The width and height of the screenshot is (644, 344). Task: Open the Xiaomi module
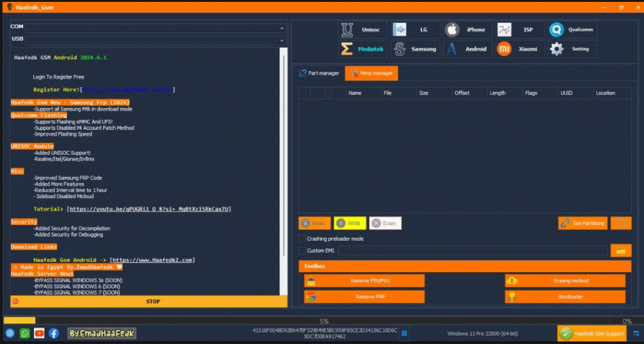click(x=520, y=49)
